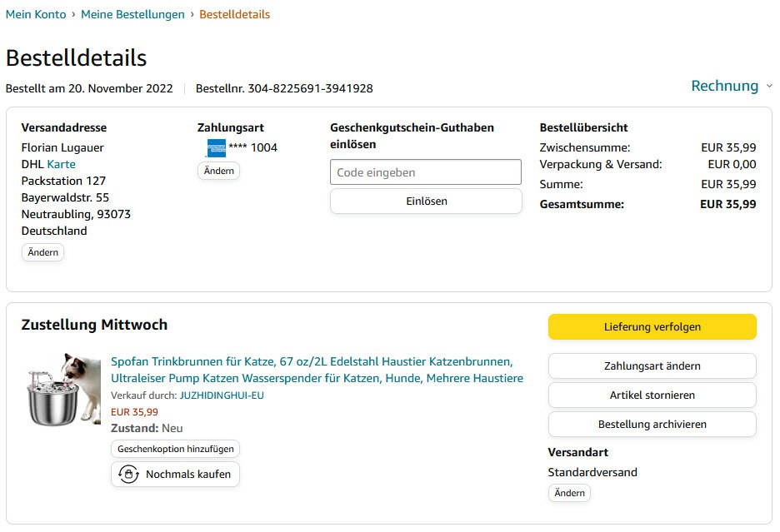This screenshot has width=780, height=532.
Task: Click the Zustellung Mittwoch heading
Action: point(94,325)
